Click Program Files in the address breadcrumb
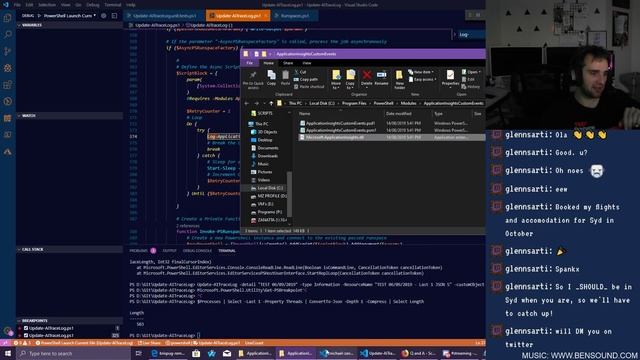The height and width of the screenshot is (360, 640). pyautogui.click(x=354, y=103)
